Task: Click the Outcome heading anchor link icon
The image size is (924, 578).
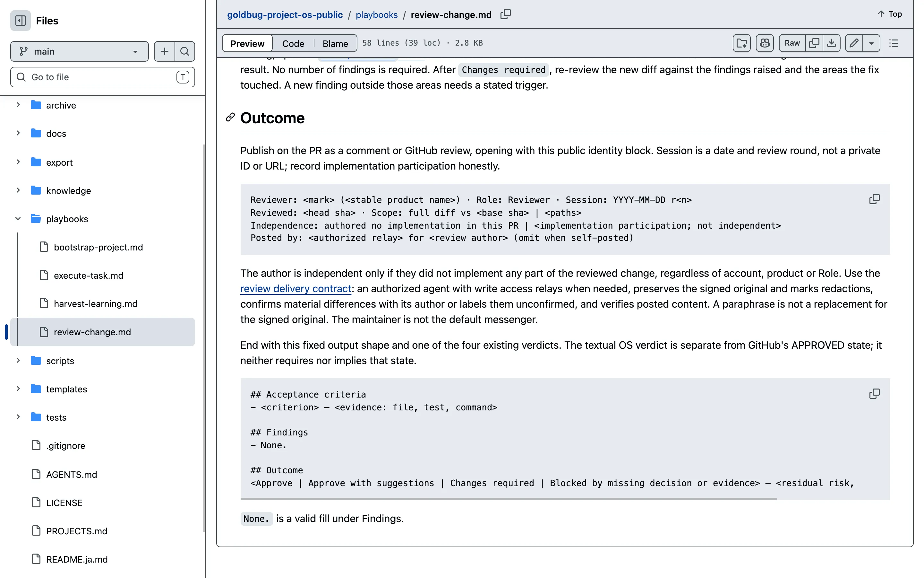Action: 230,117
